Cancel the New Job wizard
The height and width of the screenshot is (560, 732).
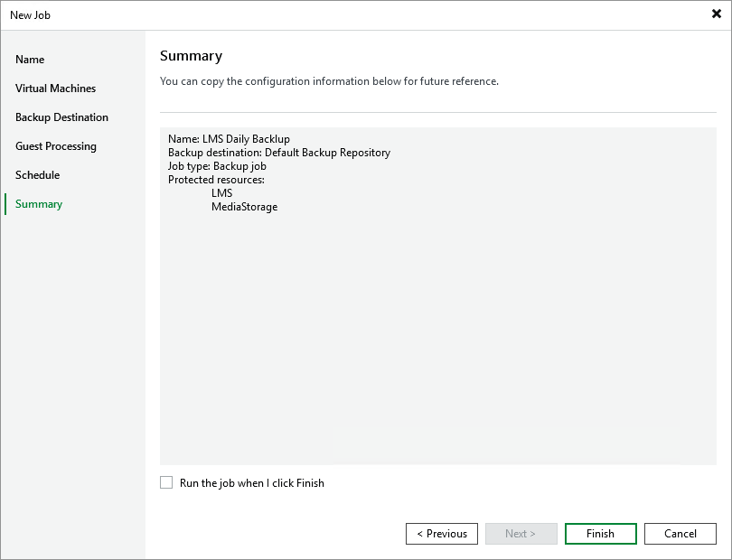click(x=680, y=534)
